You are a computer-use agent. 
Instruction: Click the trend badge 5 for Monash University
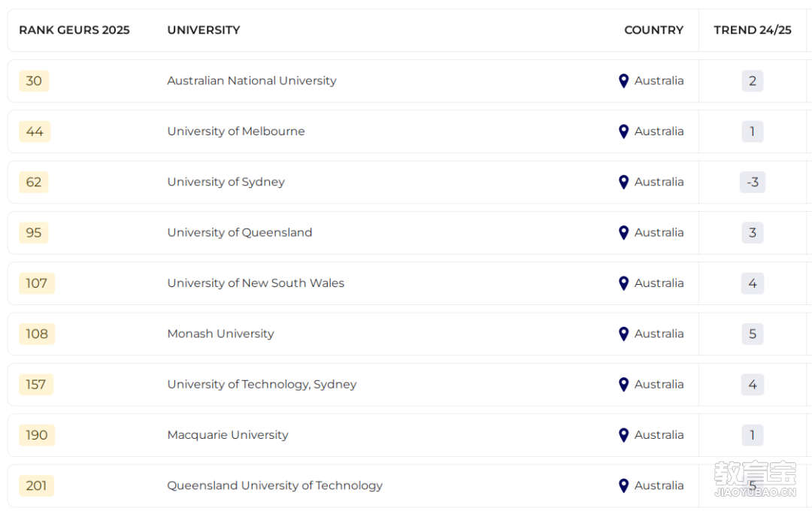click(x=753, y=334)
